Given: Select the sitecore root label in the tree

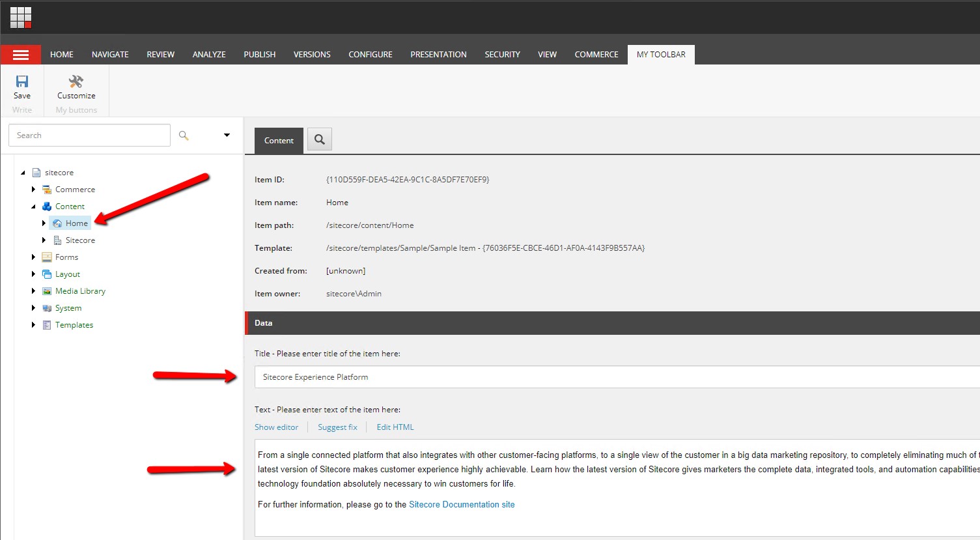Looking at the screenshot, I should pos(59,173).
